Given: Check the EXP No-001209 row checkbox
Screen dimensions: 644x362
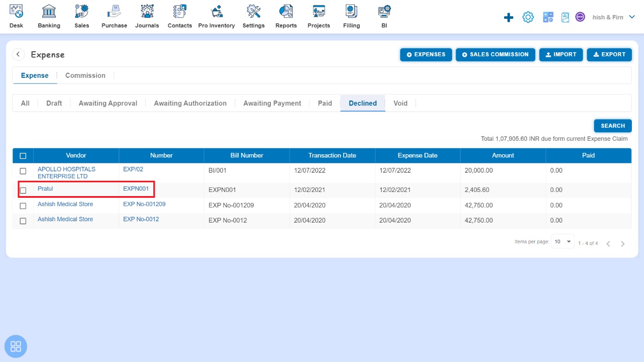Looking at the screenshot, I should [23, 206].
